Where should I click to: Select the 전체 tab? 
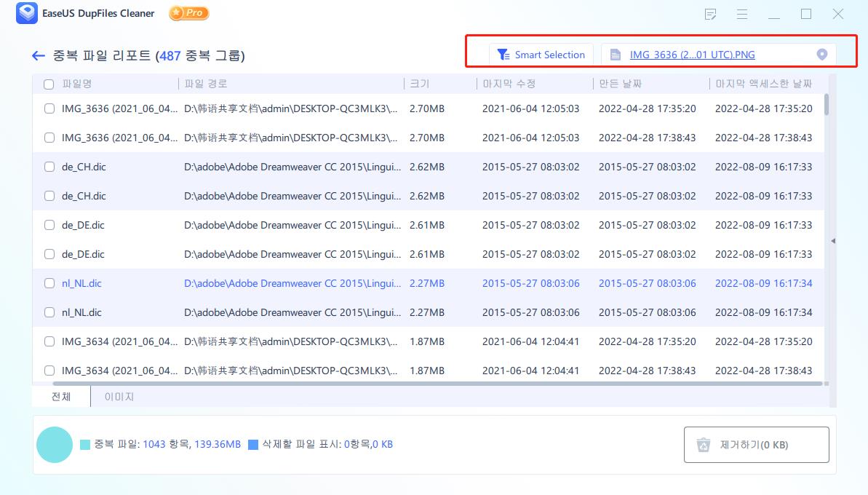(60, 397)
